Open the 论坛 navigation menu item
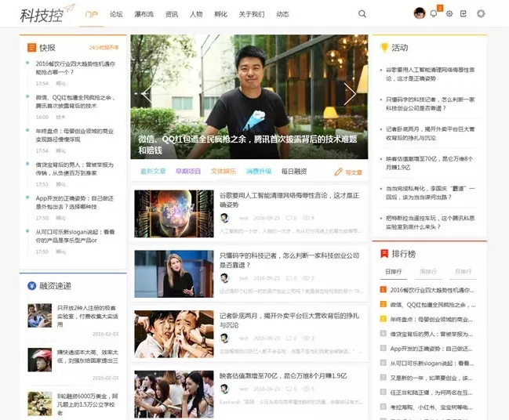509x420 pixels. click(x=116, y=14)
